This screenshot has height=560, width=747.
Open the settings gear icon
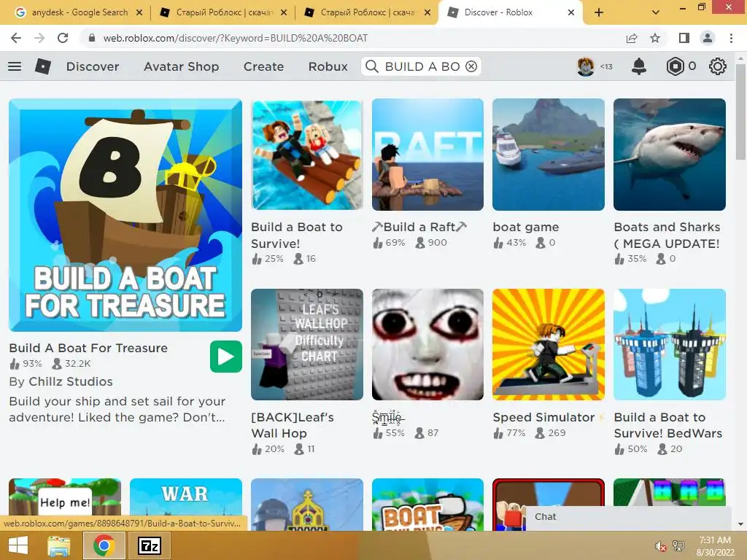tap(718, 66)
